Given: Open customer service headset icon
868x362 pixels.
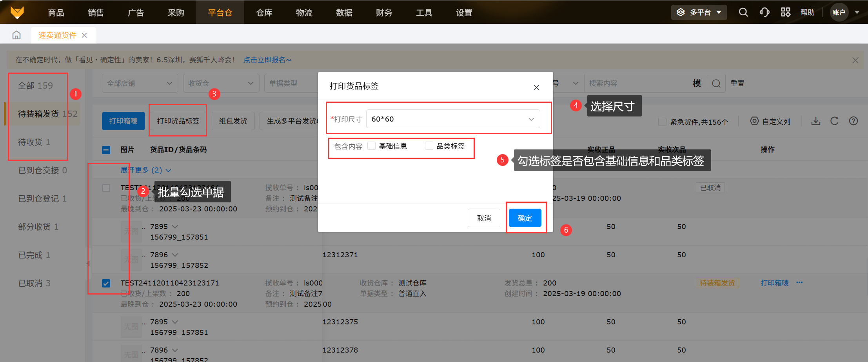Looking at the screenshot, I should pyautogui.click(x=764, y=13).
